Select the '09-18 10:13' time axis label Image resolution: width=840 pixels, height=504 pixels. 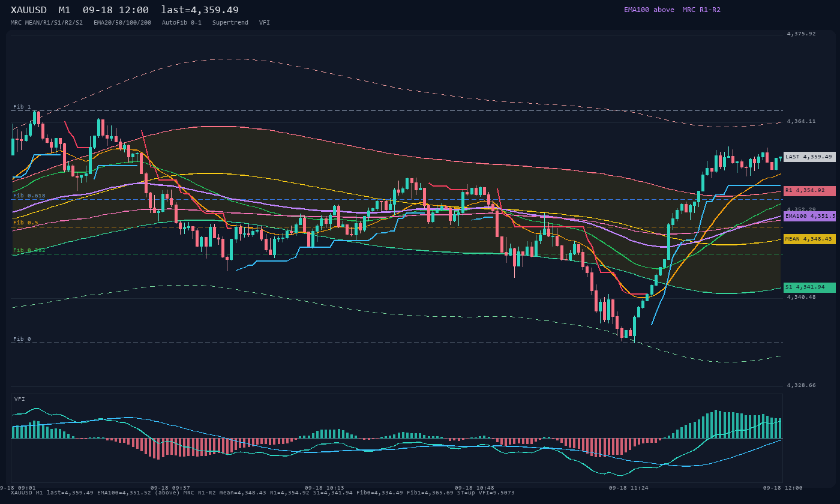(x=325, y=488)
